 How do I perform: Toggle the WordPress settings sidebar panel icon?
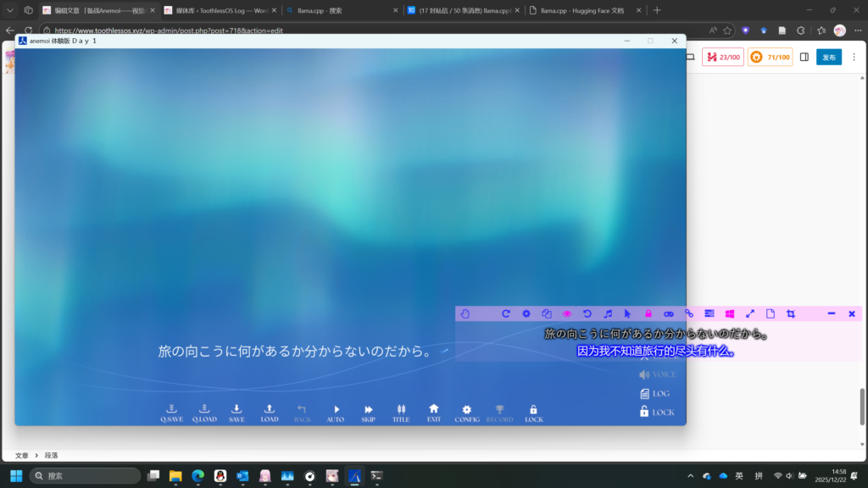[804, 57]
